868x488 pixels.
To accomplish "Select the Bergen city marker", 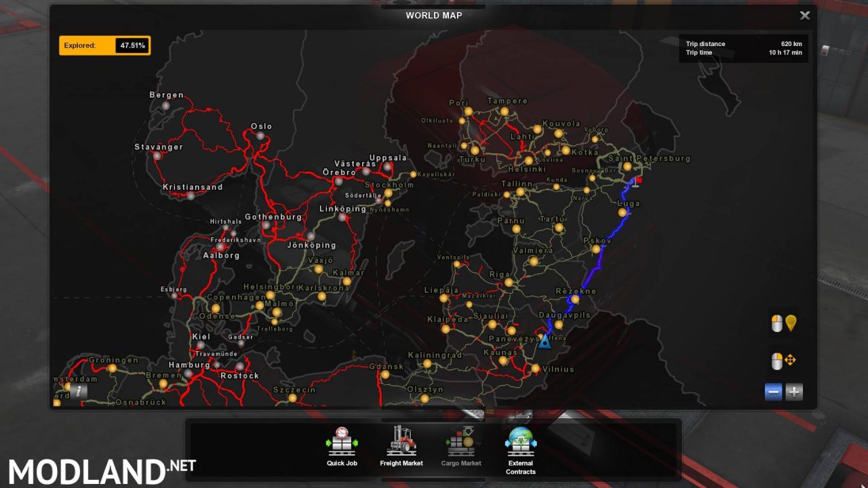I will tap(165, 106).
